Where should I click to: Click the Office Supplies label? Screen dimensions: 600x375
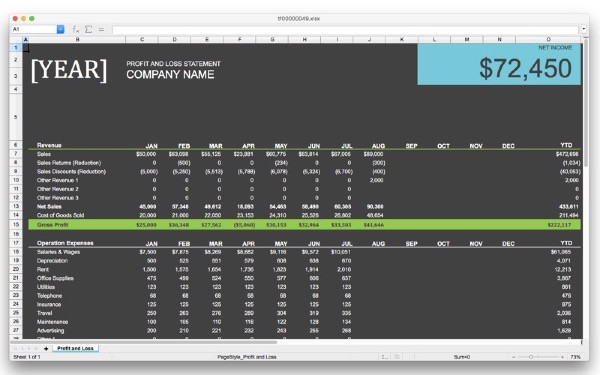(x=55, y=278)
